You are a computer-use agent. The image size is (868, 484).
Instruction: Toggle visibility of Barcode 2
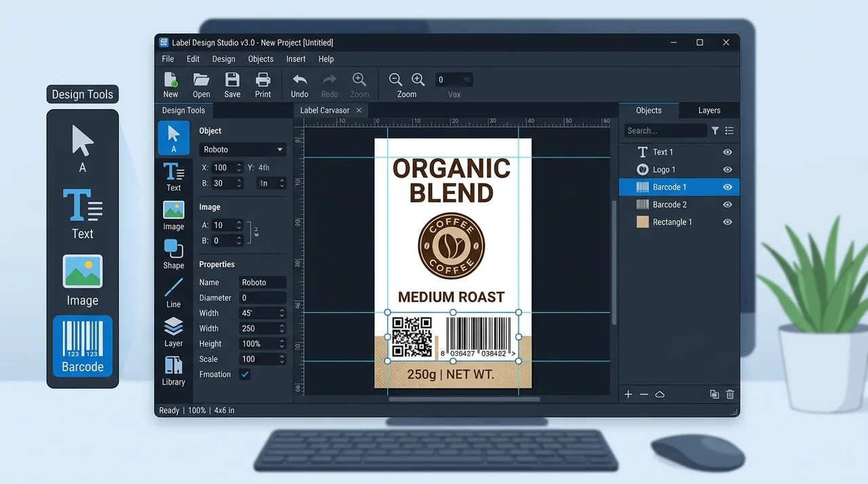click(x=728, y=205)
